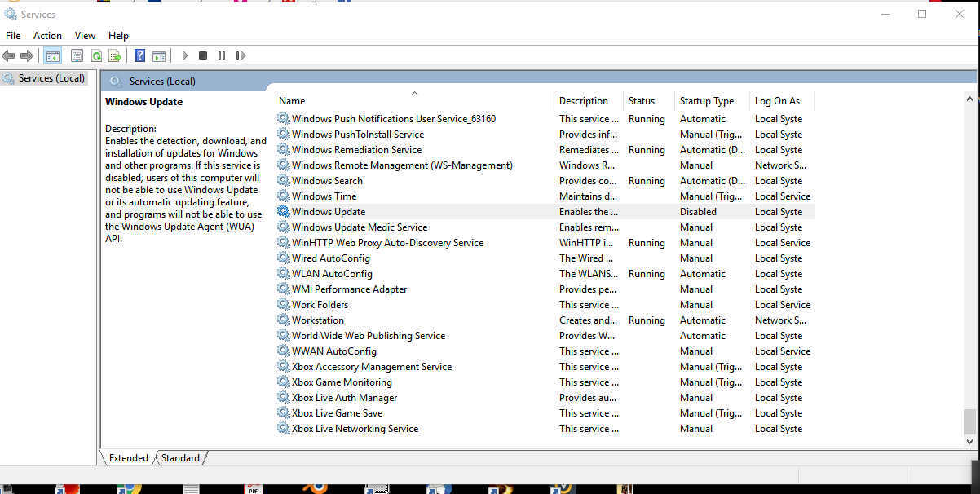Click the Start Service play icon

coord(185,55)
